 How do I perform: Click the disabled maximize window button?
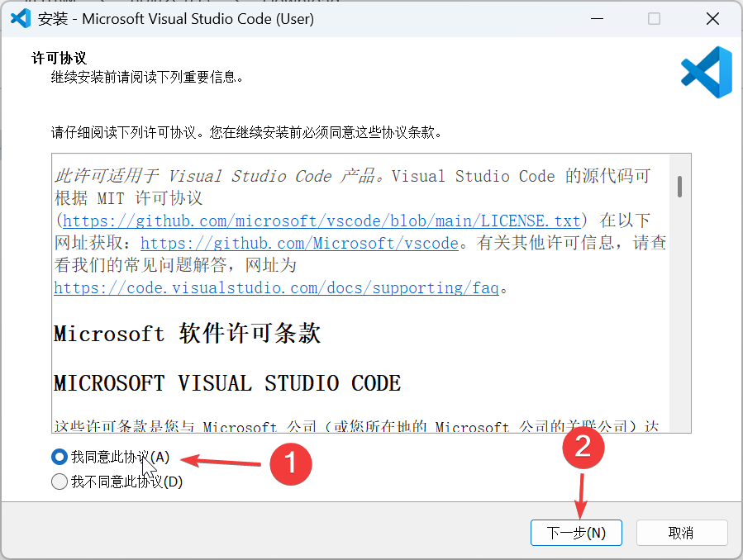coord(654,18)
